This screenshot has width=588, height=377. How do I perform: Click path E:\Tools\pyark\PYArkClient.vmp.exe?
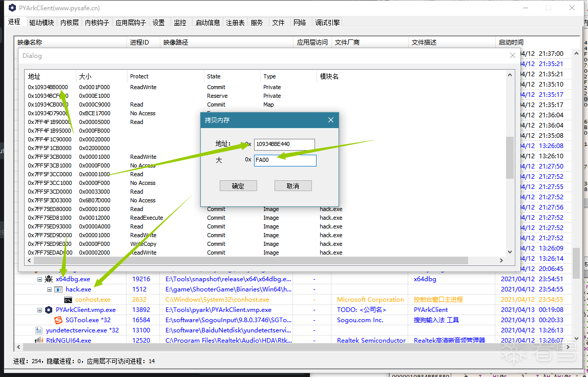click(218, 310)
